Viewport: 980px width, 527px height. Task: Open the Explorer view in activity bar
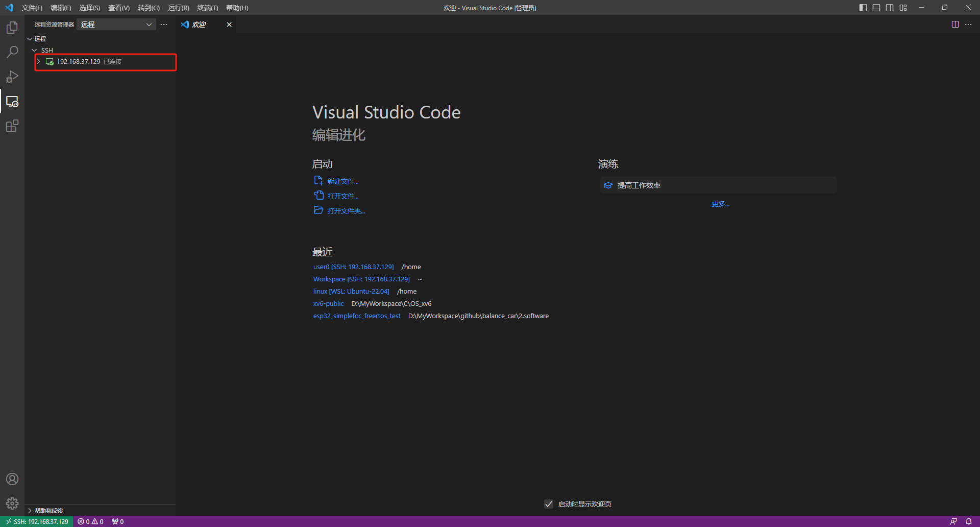(x=12, y=28)
